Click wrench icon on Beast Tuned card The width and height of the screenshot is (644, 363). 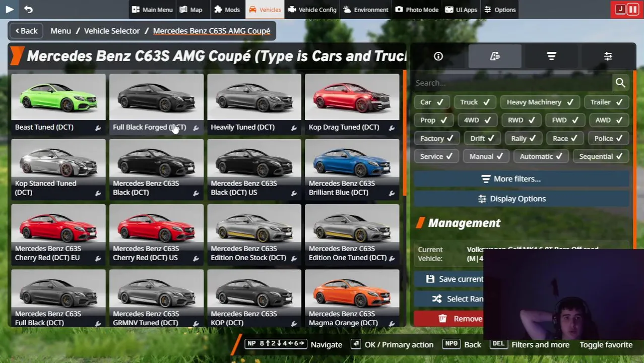[x=98, y=129]
